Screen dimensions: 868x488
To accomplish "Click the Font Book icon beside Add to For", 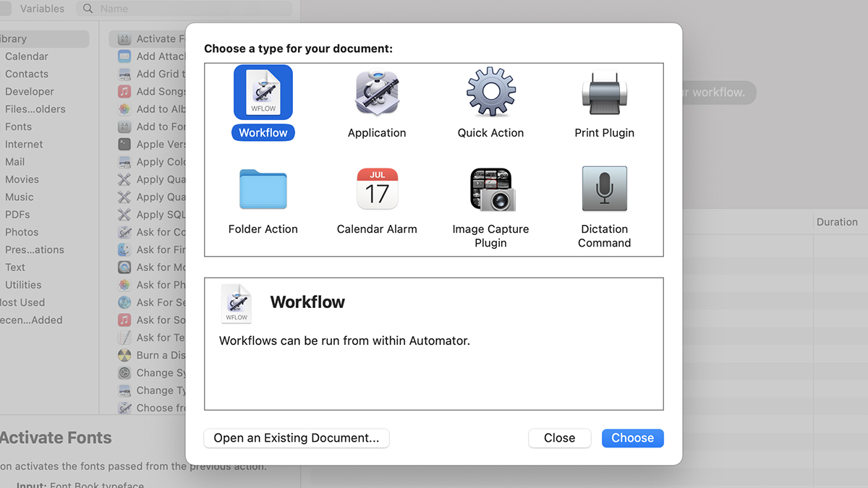I will point(124,127).
